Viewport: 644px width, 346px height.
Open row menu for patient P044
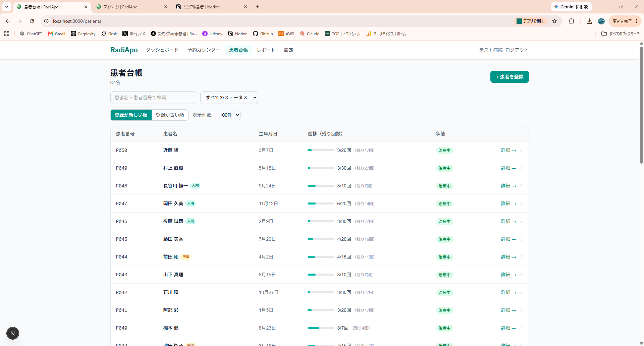click(521, 257)
